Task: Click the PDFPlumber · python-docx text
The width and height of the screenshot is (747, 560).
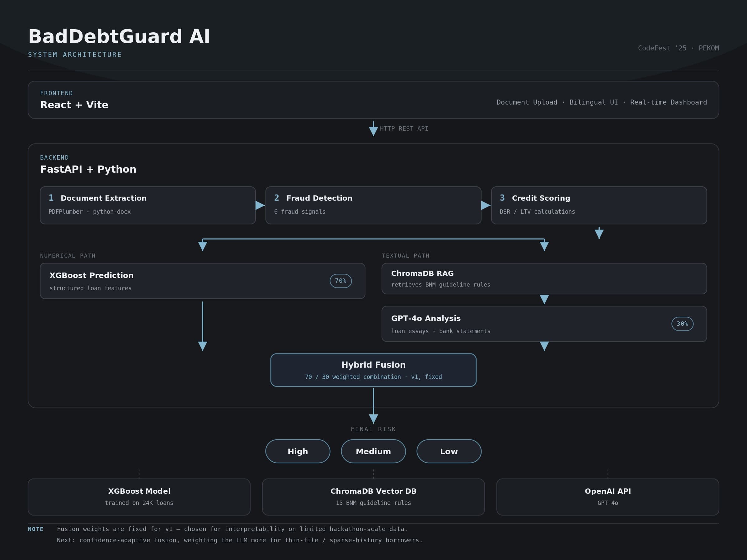Action: tap(90, 212)
